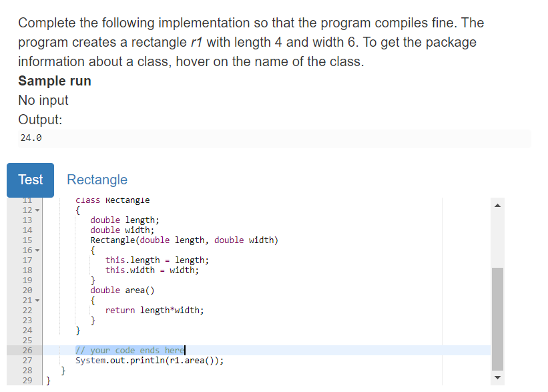Click the return length*width statement
548x392 pixels.
tap(154, 310)
